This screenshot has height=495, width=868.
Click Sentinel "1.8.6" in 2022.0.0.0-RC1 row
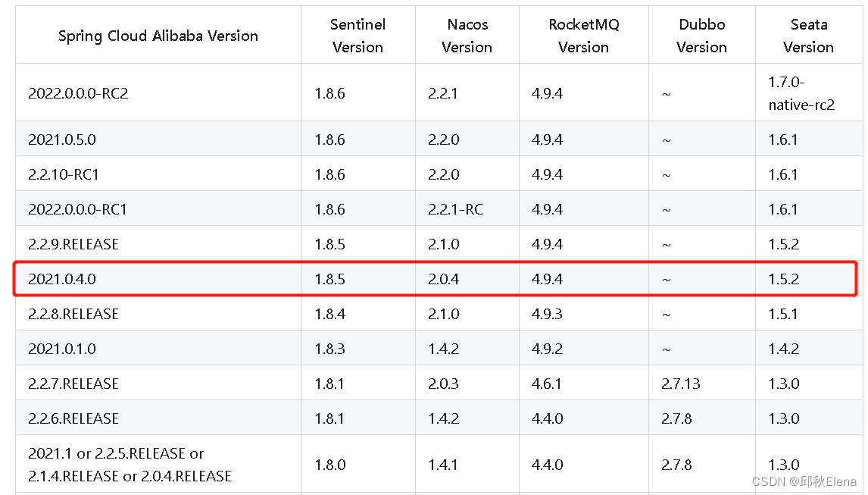[x=330, y=209]
